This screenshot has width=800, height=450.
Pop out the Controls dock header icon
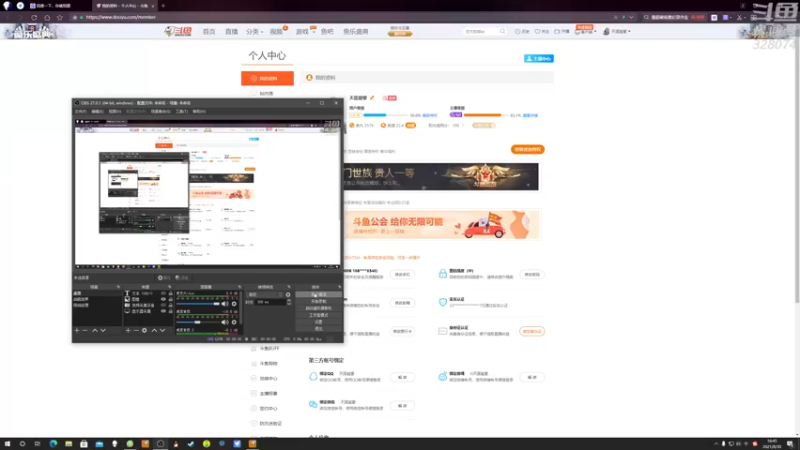pyautogui.click(x=340, y=287)
